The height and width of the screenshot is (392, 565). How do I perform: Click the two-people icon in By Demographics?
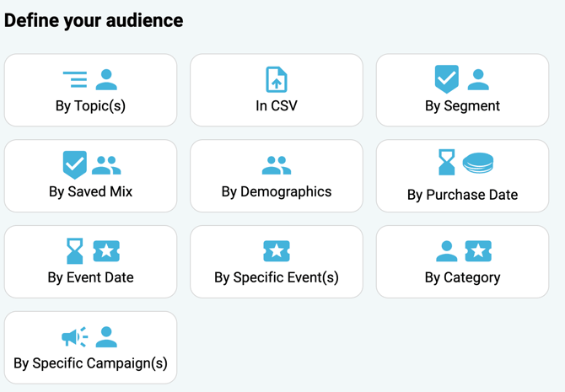click(x=277, y=165)
